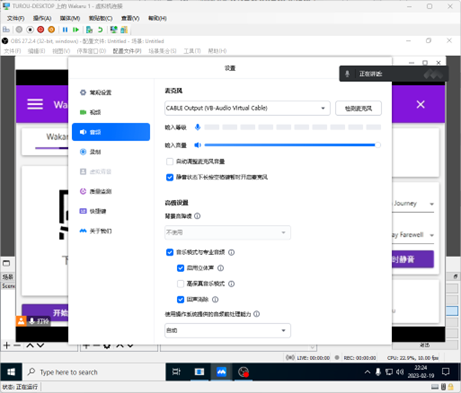461x393 pixels.
Task: Click the OBS icon on the taskbar
Action: pyautogui.click(x=244, y=372)
